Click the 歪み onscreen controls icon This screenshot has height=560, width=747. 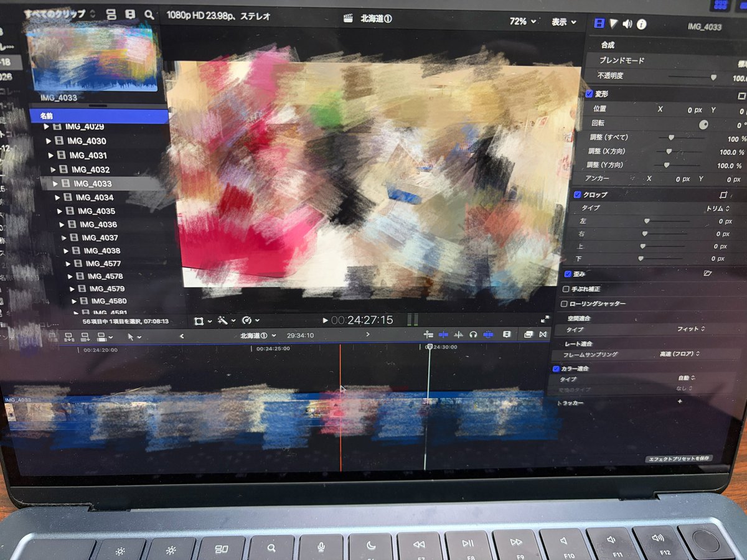coord(707,273)
